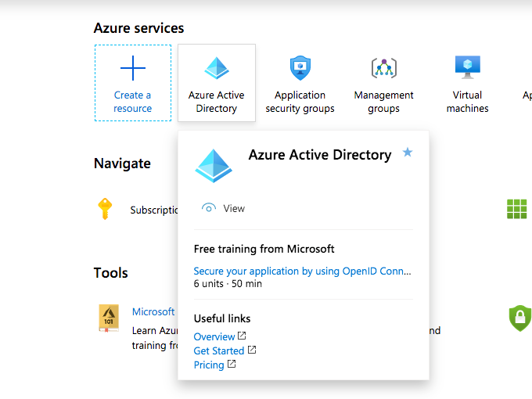Toggle favorite star for Azure Active Directory
Viewport: 532px width, 399px height.
pos(408,153)
